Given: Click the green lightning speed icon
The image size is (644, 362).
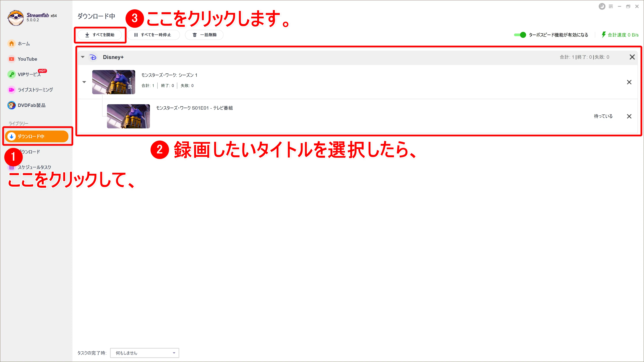Looking at the screenshot, I should 604,35.
